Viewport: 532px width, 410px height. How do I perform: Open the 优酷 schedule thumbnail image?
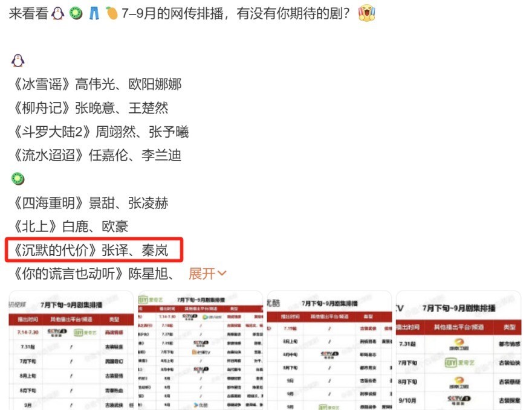tap(329, 350)
